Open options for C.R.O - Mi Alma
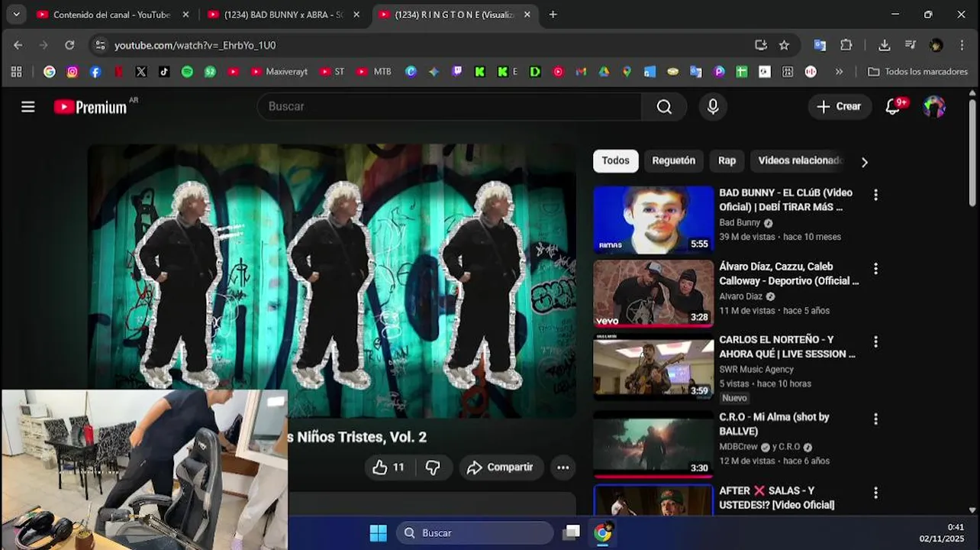The height and width of the screenshot is (550, 980). pyautogui.click(x=875, y=419)
